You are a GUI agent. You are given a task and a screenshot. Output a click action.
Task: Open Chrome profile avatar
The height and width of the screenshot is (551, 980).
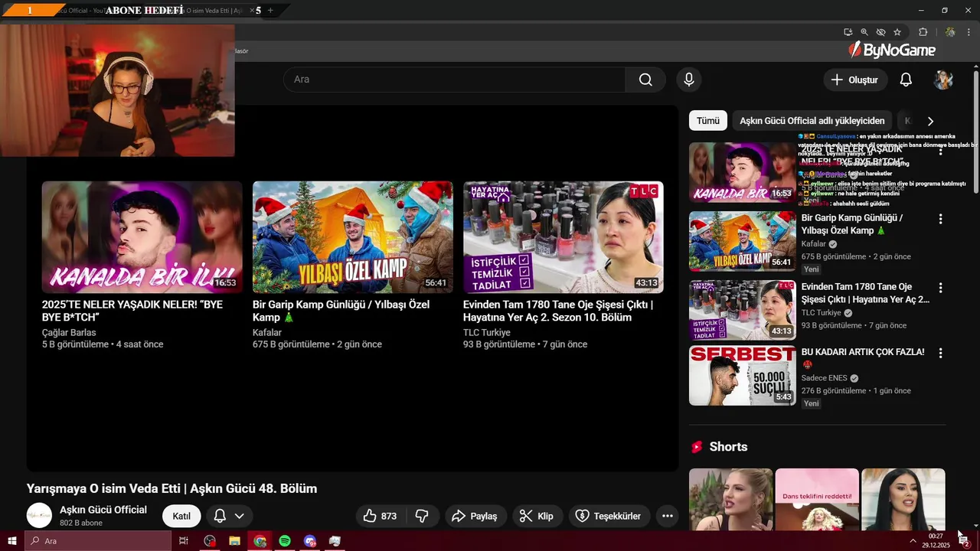[x=950, y=32]
